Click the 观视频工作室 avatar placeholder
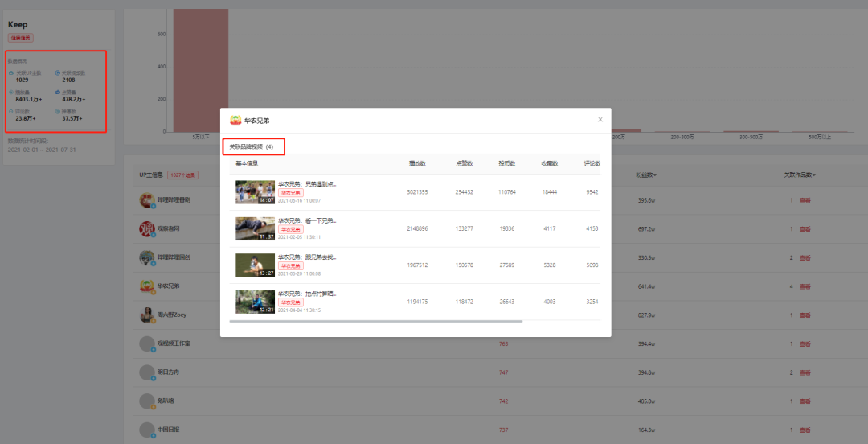The width and height of the screenshot is (868, 444). pyautogui.click(x=147, y=343)
